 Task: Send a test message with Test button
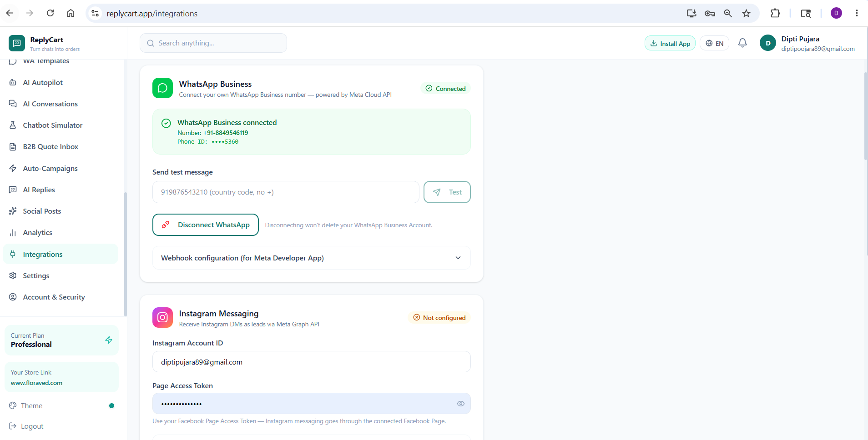447,192
